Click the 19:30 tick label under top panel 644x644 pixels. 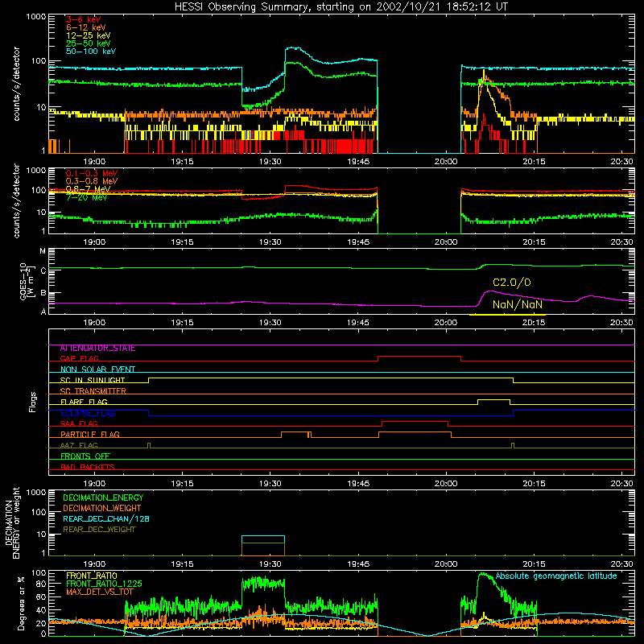click(x=270, y=162)
